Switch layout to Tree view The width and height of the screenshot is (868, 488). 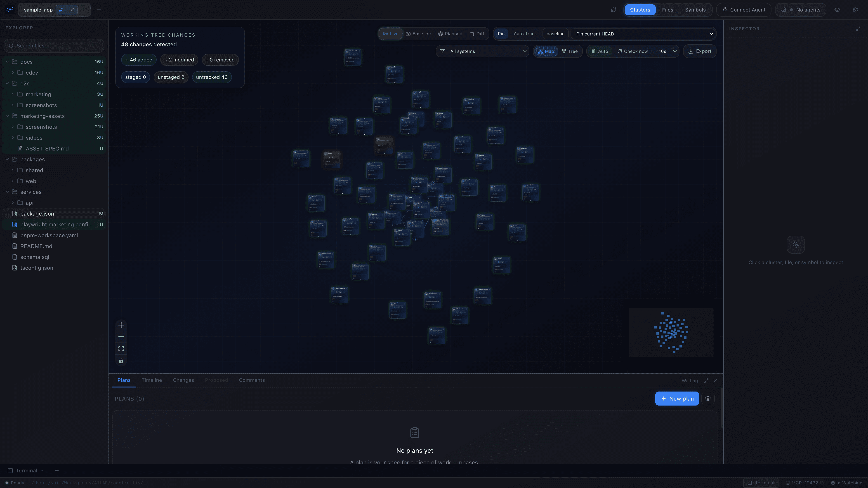pos(569,51)
